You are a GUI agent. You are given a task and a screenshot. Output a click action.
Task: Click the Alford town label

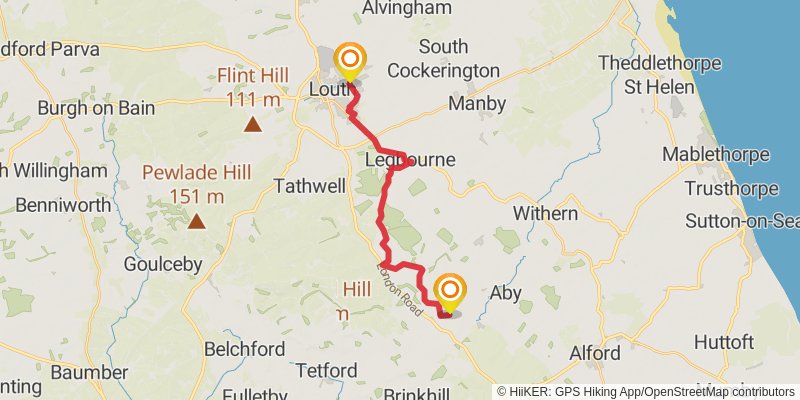595,353
